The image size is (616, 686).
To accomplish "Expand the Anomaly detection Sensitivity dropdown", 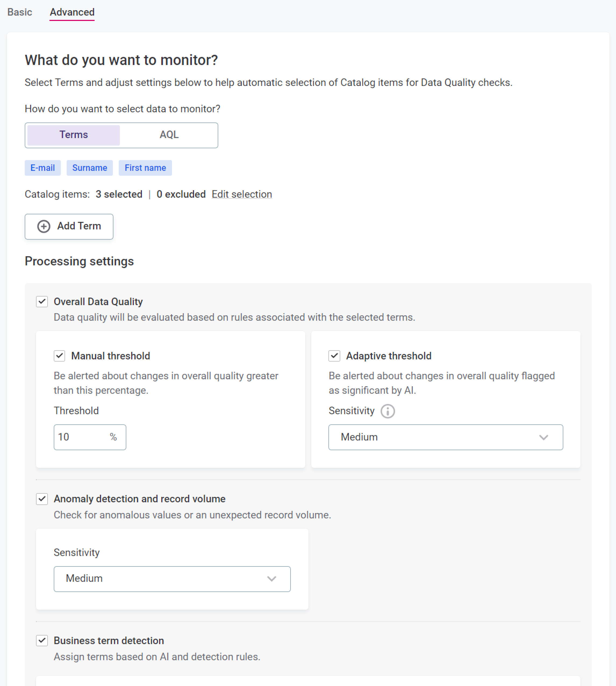I will pyautogui.click(x=172, y=579).
